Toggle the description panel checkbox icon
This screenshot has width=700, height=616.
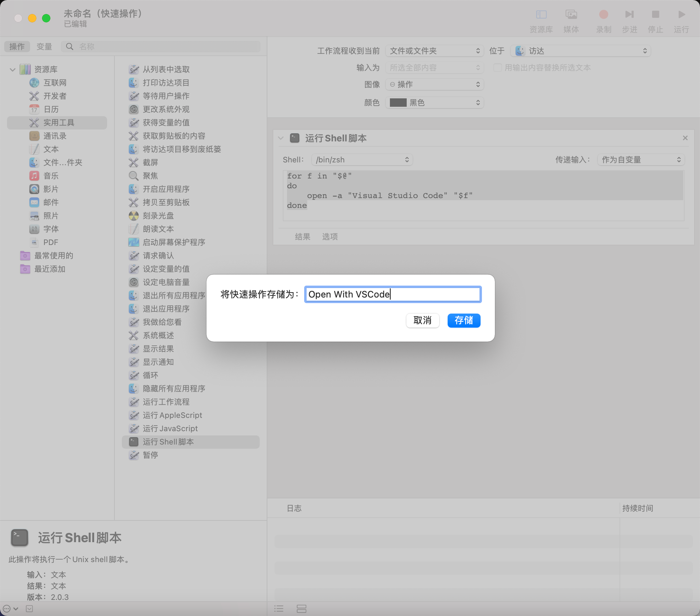[x=29, y=609]
